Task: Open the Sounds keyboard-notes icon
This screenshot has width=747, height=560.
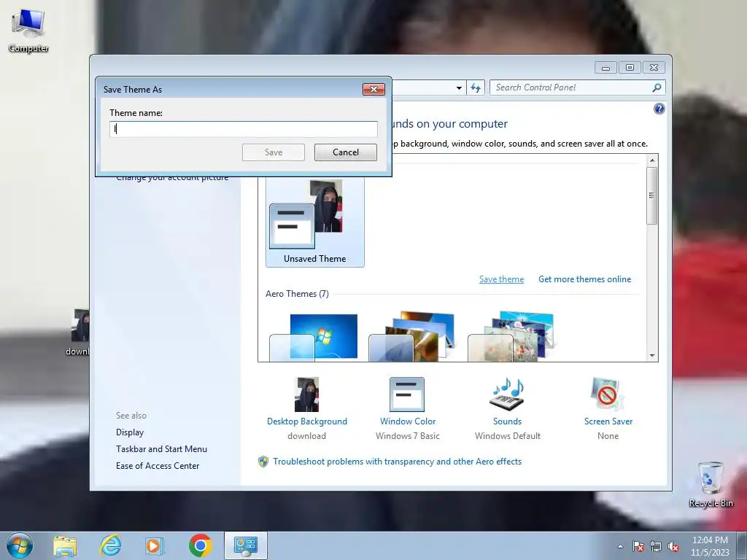Action: [507, 394]
